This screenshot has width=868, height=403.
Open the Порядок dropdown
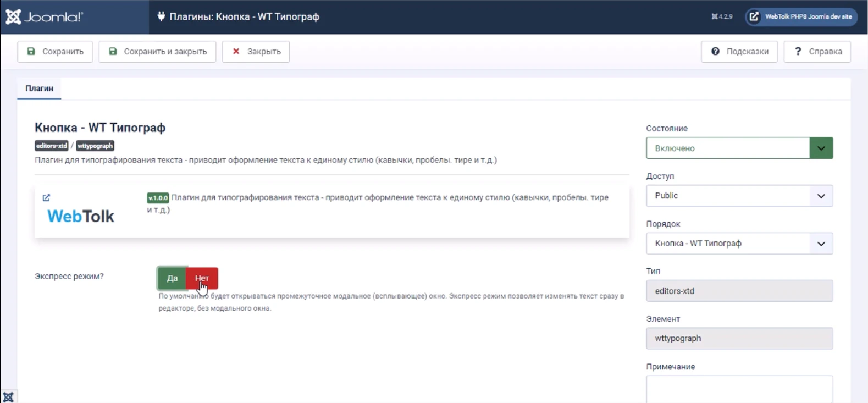tap(739, 244)
